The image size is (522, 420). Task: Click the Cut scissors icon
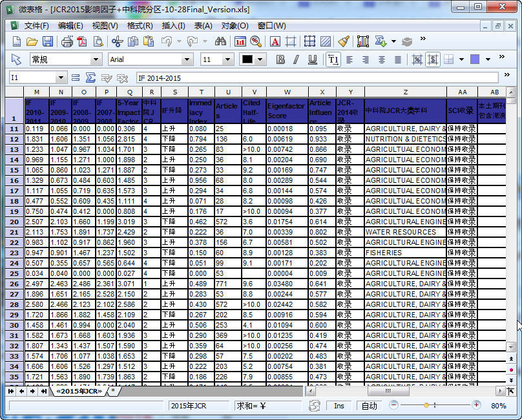117,41
